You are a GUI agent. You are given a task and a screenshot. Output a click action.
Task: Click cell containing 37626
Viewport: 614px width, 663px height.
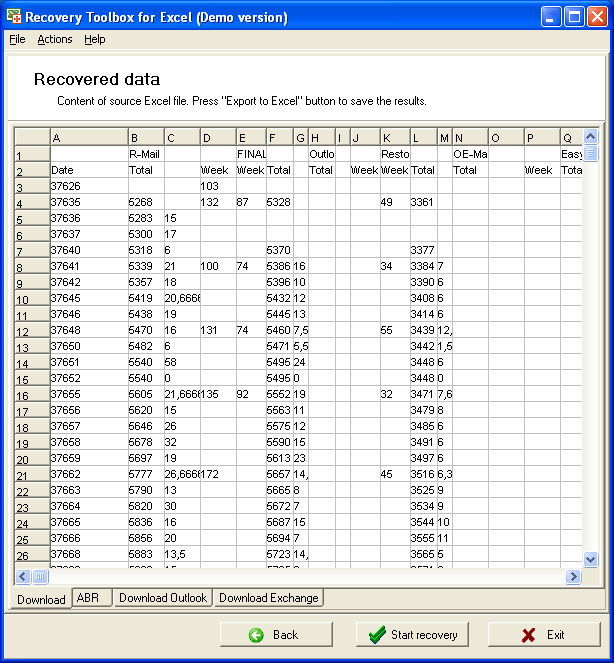(x=89, y=186)
